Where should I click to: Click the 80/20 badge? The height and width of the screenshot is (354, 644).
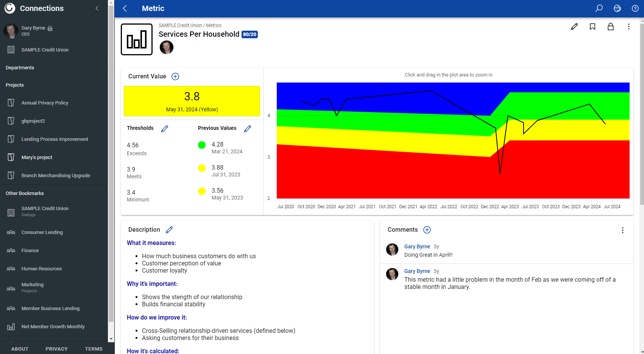(x=250, y=34)
